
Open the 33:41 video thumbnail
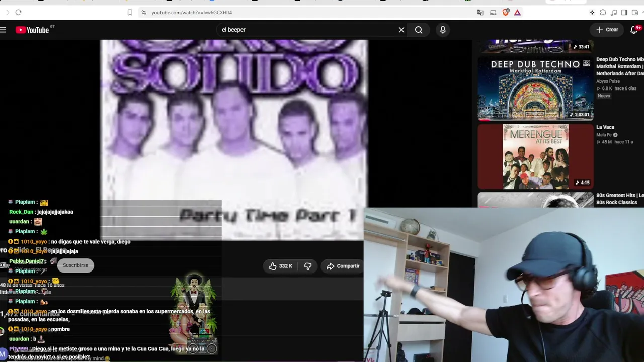[535, 46]
